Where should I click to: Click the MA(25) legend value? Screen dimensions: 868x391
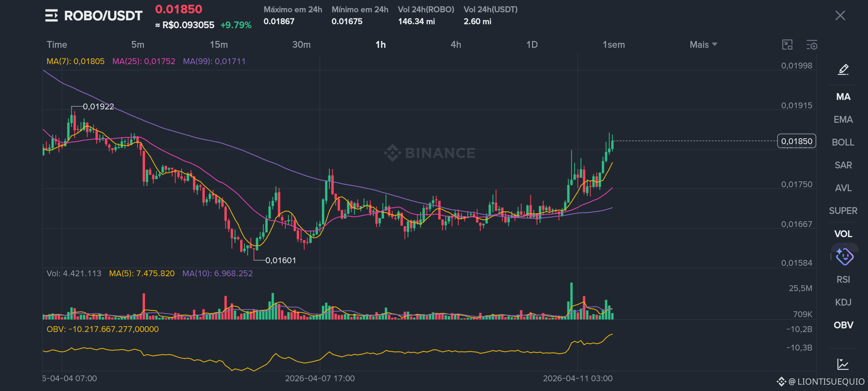(144, 61)
